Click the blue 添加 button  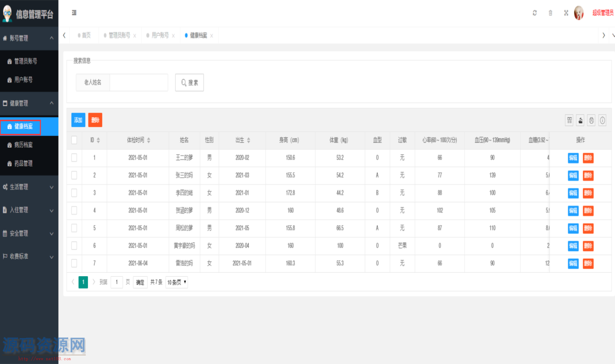coord(78,120)
